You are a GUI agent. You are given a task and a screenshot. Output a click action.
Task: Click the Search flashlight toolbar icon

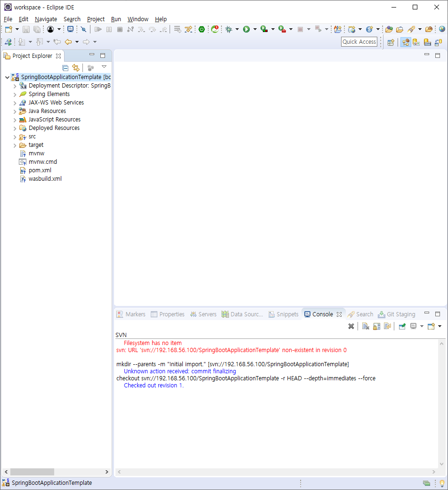point(411,29)
